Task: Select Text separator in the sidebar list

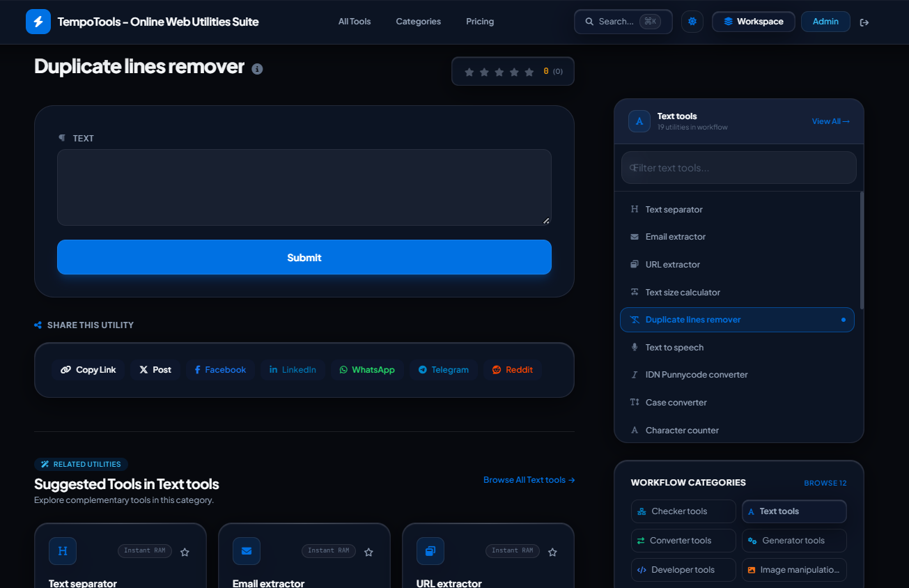Action: (738, 210)
